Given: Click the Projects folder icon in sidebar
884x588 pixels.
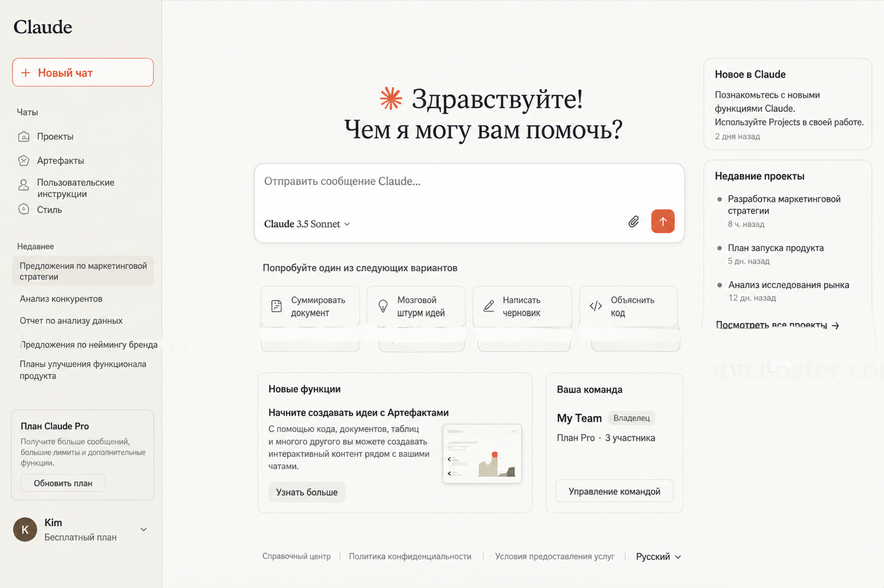Looking at the screenshot, I should click(x=24, y=136).
